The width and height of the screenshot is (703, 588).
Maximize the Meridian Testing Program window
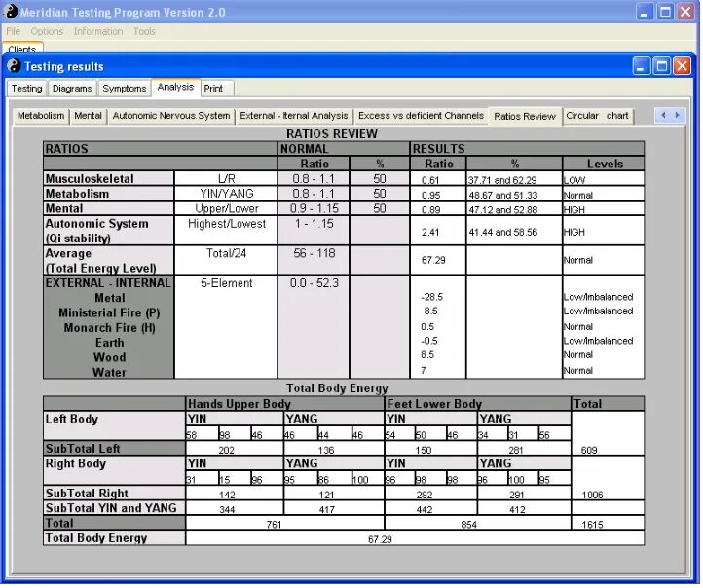(x=665, y=12)
